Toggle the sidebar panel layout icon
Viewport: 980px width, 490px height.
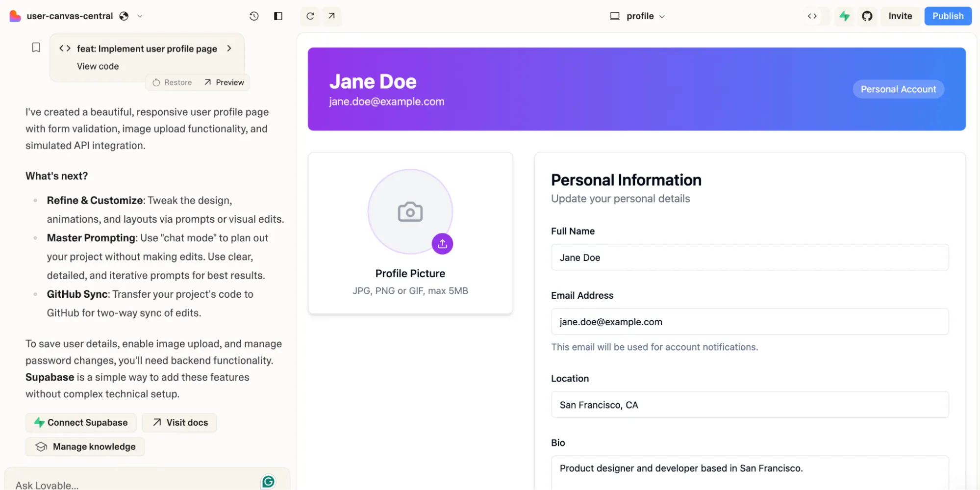pos(278,16)
